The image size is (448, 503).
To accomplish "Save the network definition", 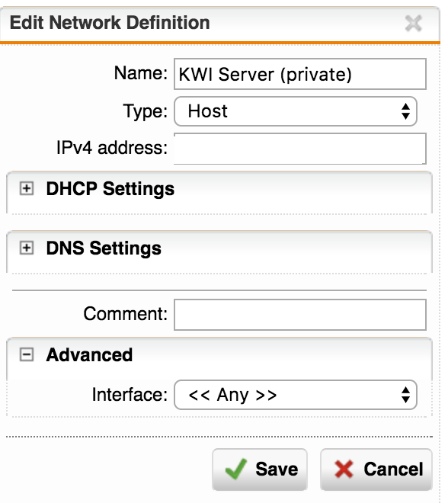I will click(260, 469).
